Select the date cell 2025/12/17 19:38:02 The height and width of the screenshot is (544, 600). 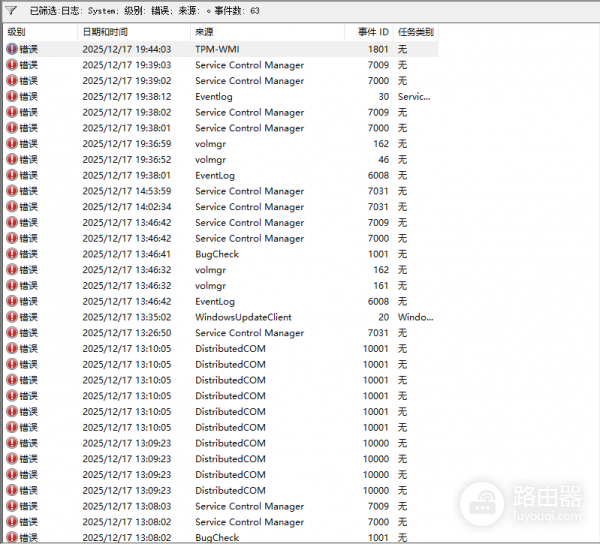click(127, 112)
